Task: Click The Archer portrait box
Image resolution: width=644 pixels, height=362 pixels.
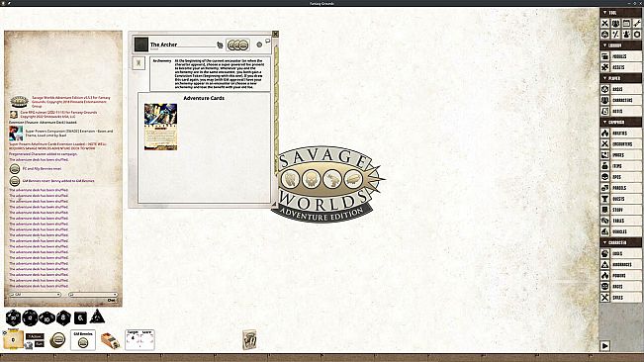Action: click(141, 45)
